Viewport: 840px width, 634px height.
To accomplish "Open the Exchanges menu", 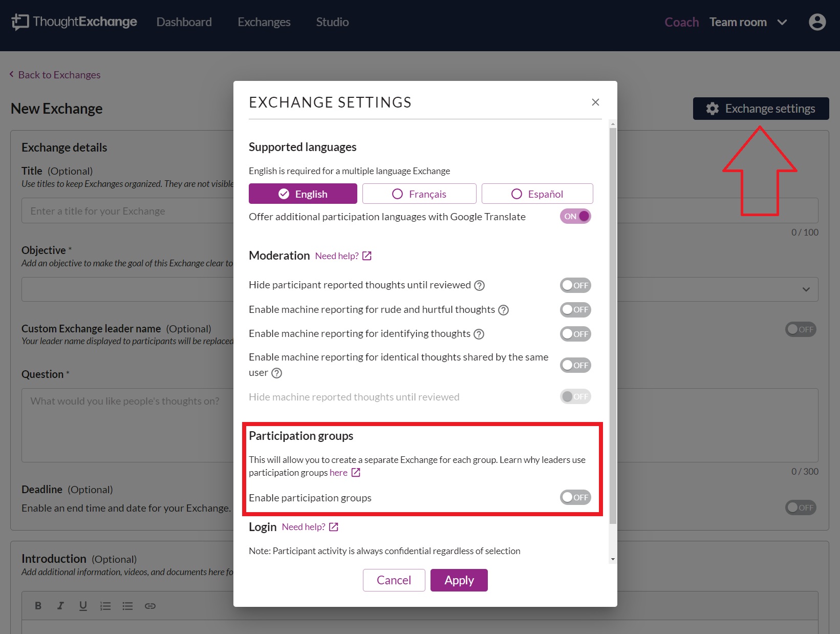I will click(264, 22).
